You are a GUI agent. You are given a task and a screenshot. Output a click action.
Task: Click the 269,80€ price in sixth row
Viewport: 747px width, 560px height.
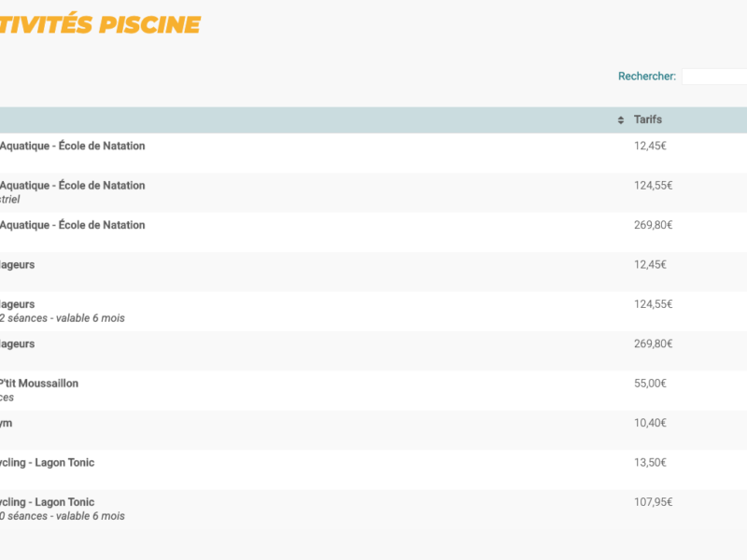tap(653, 343)
